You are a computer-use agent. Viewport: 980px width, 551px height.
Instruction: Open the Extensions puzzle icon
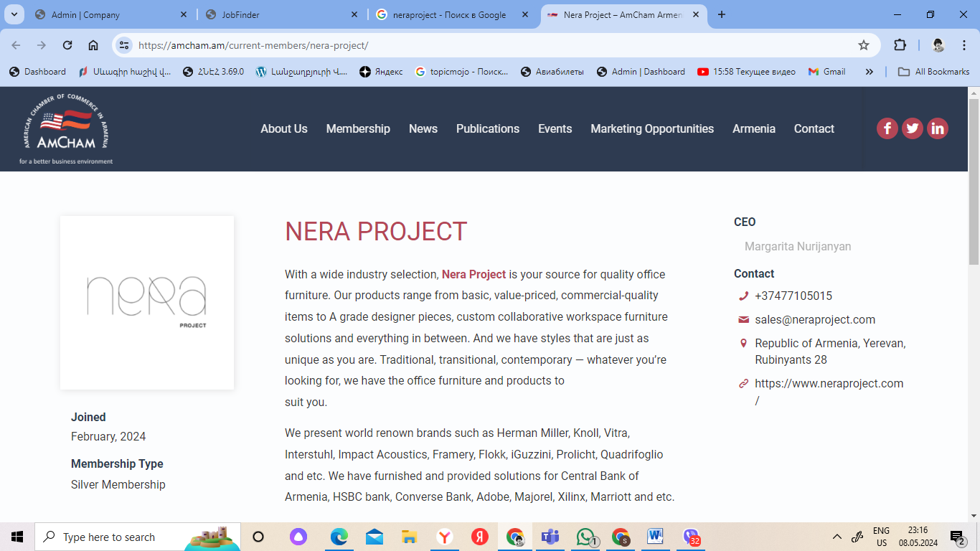900,45
